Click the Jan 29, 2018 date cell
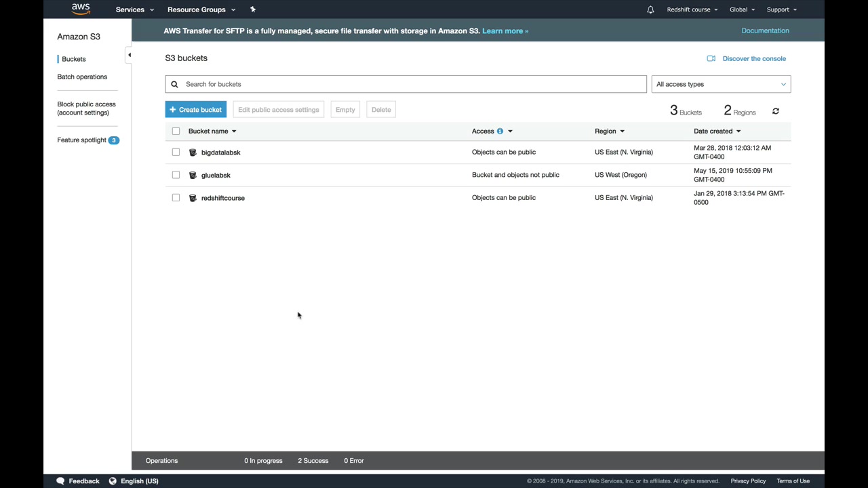Viewport: 868px width, 488px height. pos(739,198)
